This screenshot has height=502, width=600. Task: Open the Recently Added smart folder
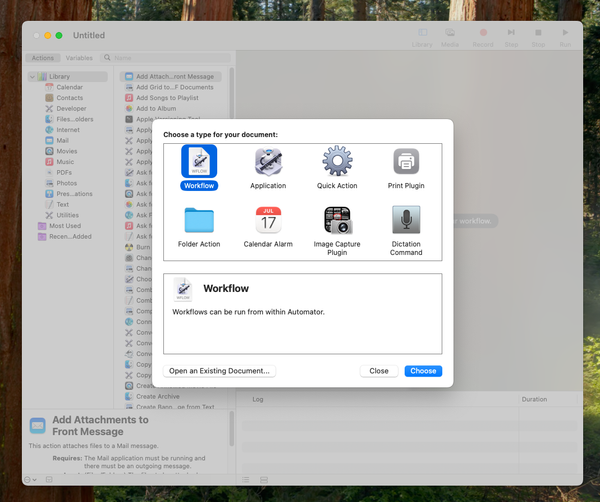[68, 236]
